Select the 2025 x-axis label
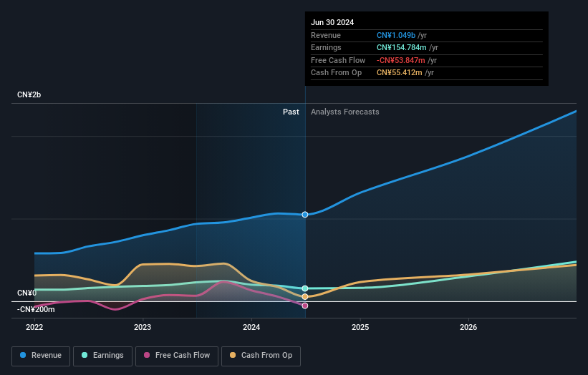This screenshot has height=375, width=588. coord(360,328)
